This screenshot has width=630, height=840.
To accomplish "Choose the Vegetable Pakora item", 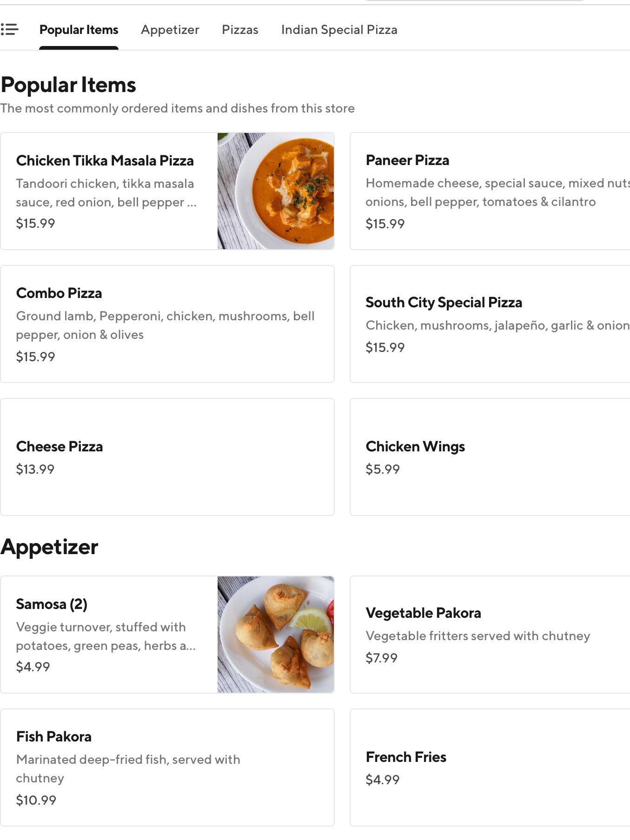I will [423, 613].
